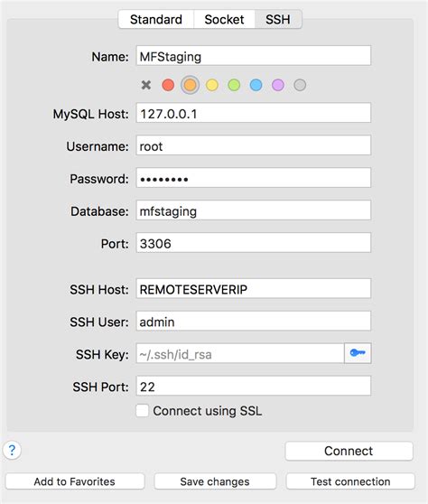Viewport: 428px width, 504px height.
Task: Click into the MySQL Host field
Action: click(253, 113)
